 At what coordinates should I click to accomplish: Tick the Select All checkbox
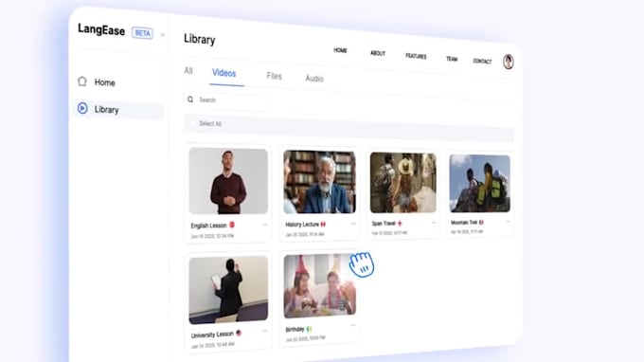pos(192,123)
